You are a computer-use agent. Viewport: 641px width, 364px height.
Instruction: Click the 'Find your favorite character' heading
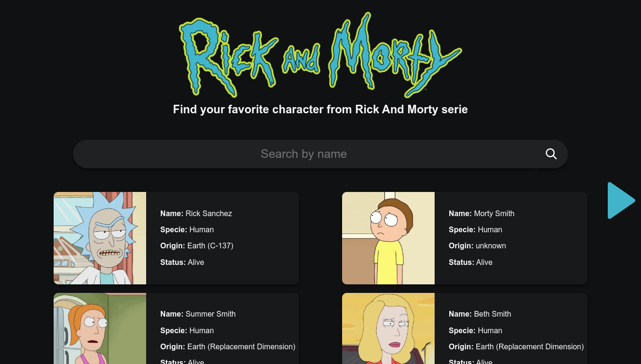320,109
